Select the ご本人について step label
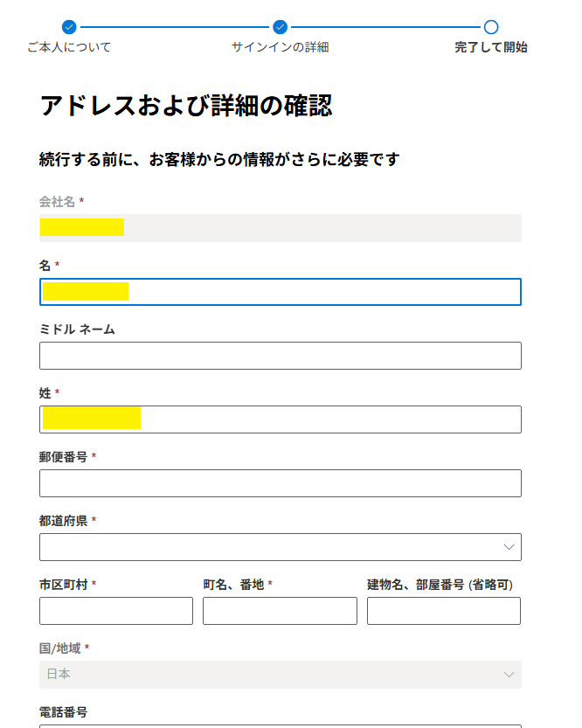 (x=70, y=47)
